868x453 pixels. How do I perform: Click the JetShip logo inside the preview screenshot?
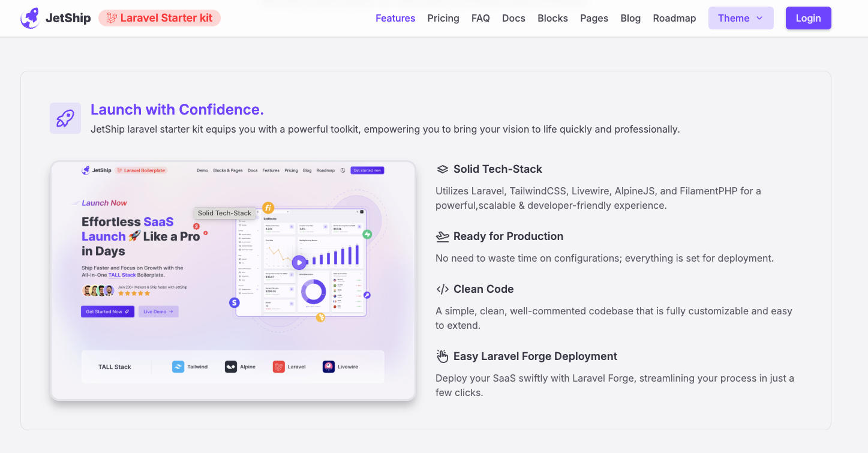pyautogui.click(x=97, y=170)
